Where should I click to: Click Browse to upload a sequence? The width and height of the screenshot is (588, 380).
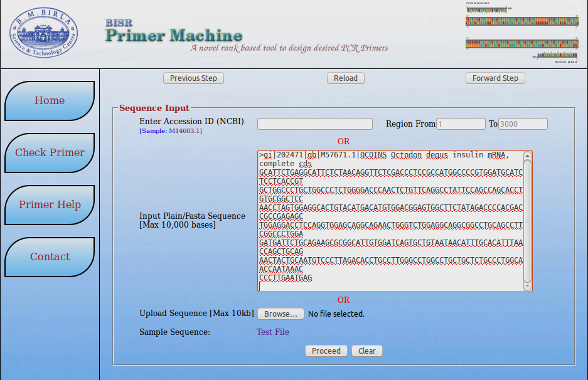[x=281, y=314]
